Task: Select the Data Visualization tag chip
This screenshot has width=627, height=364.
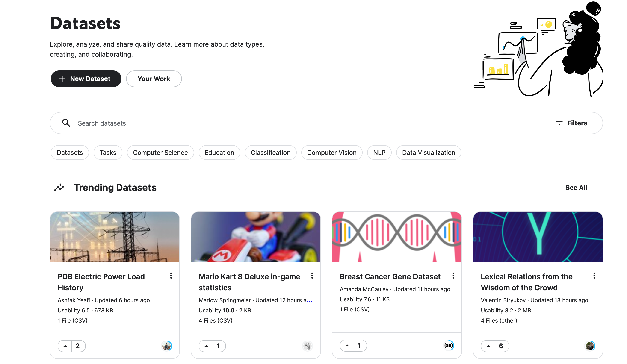Action: [429, 153]
